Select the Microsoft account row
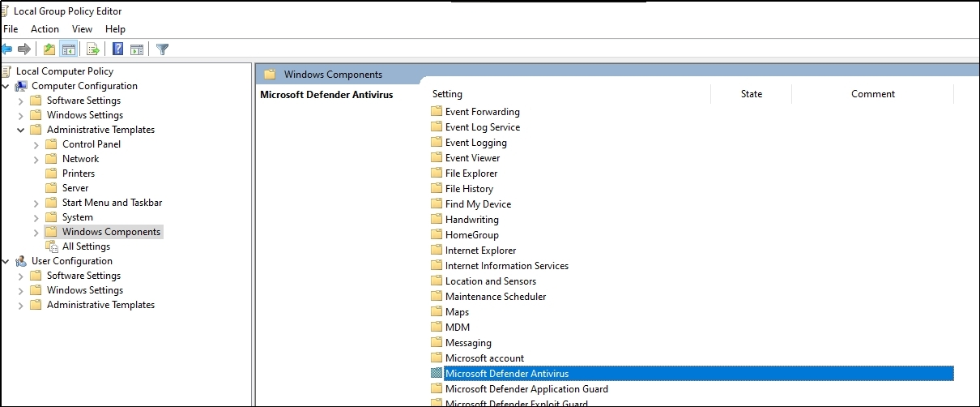980x407 pixels. pyautogui.click(x=484, y=358)
